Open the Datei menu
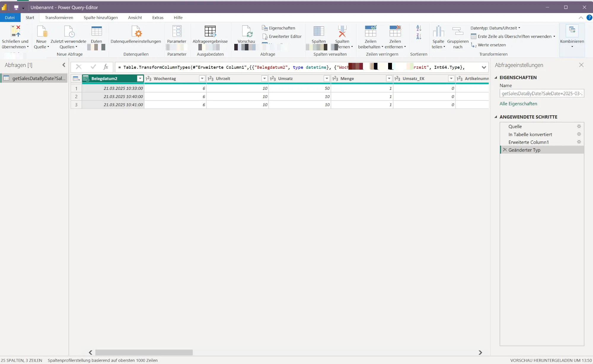593x364 pixels. click(x=10, y=17)
